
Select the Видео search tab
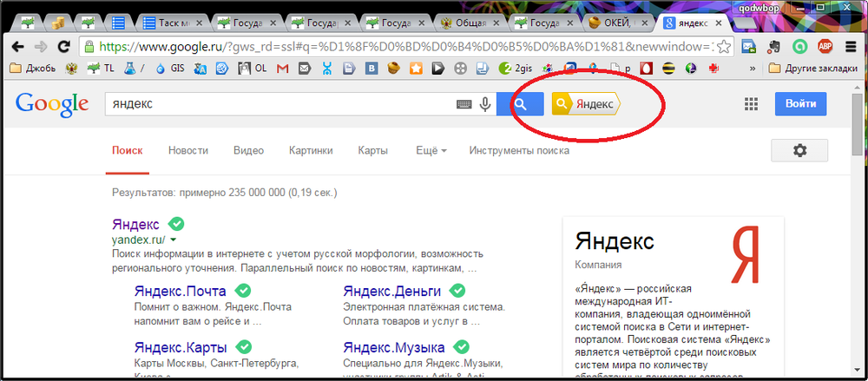click(x=248, y=151)
